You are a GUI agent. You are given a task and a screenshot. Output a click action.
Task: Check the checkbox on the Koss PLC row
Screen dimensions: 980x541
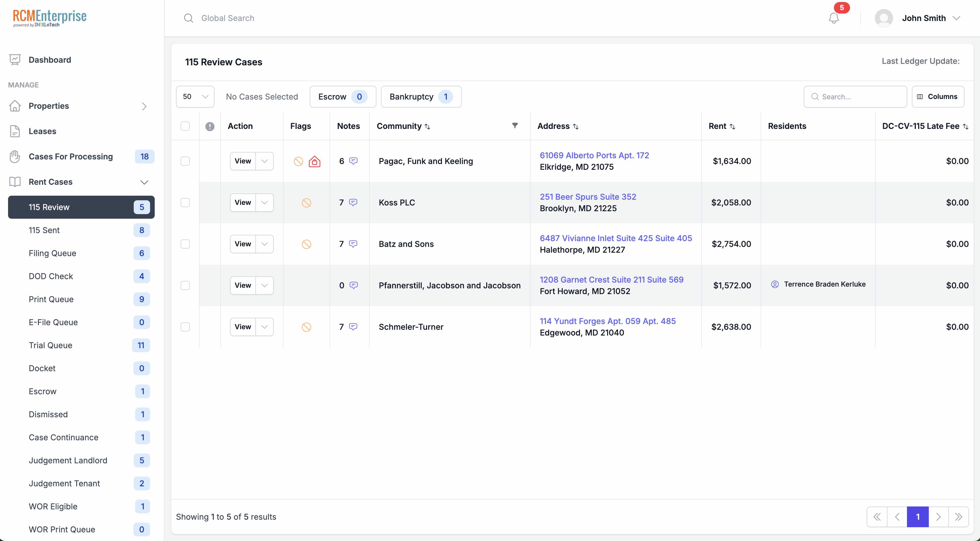185,203
